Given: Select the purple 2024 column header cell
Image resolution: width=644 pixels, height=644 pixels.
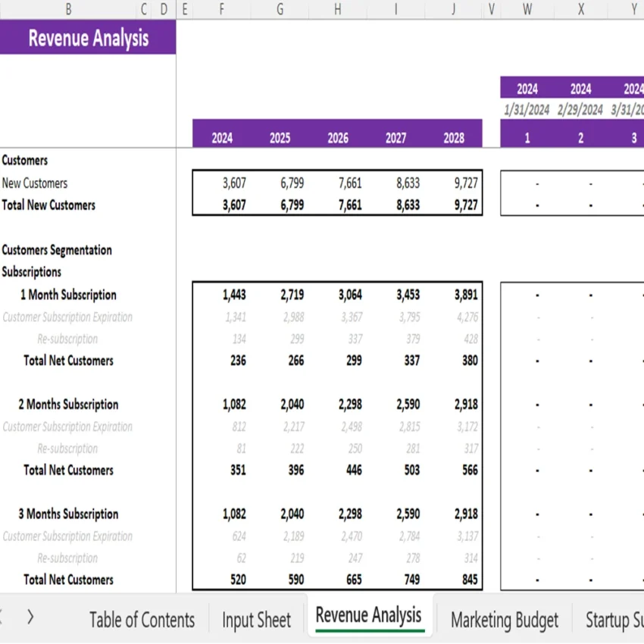Looking at the screenshot, I should pyautogui.click(x=221, y=138).
